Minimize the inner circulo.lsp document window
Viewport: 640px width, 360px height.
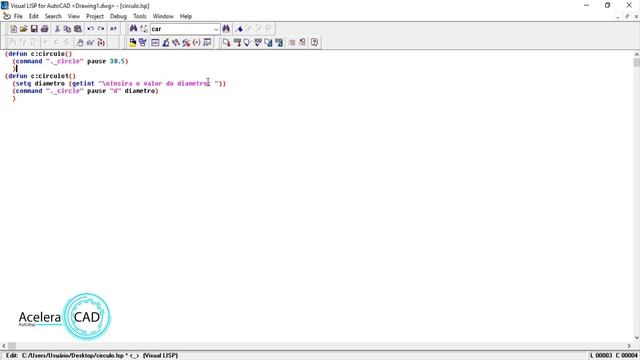pos(618,17)
